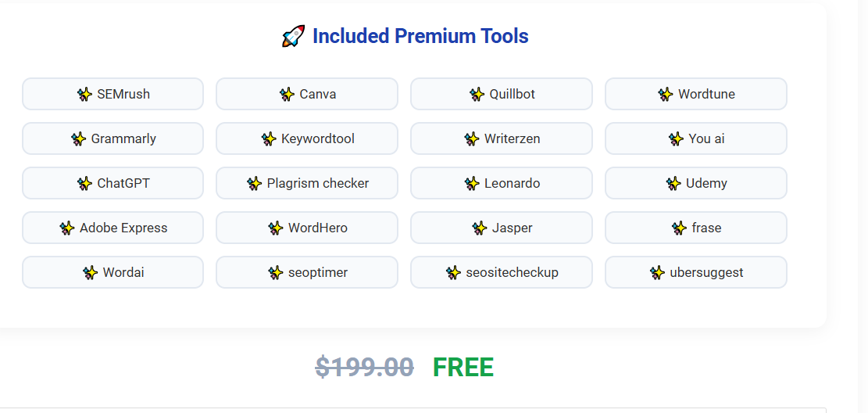The image size is (868, 413).
Task: Click the sparkle icon on the SEMrush chip
Action: pos(84,94)
